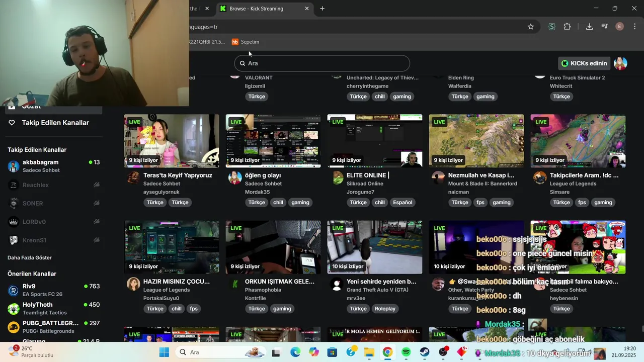The image size is (644, 362).
Task: Open Chrome downloads
Action: tap(589, 27)
